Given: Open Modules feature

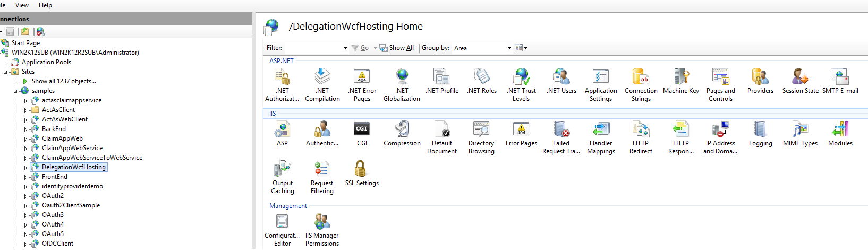Looking at the screenshot, I should (x=840, y=133).
